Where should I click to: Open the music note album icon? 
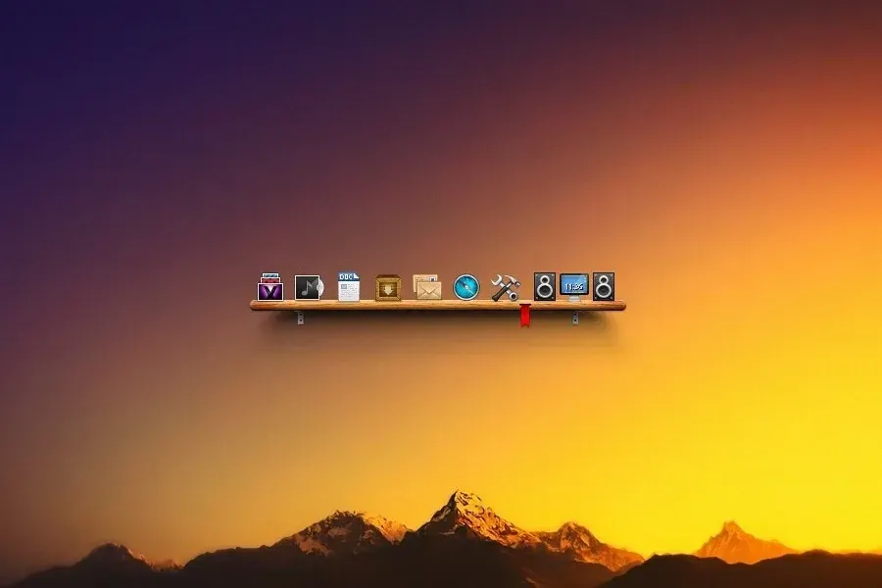[x=310, y=287]
